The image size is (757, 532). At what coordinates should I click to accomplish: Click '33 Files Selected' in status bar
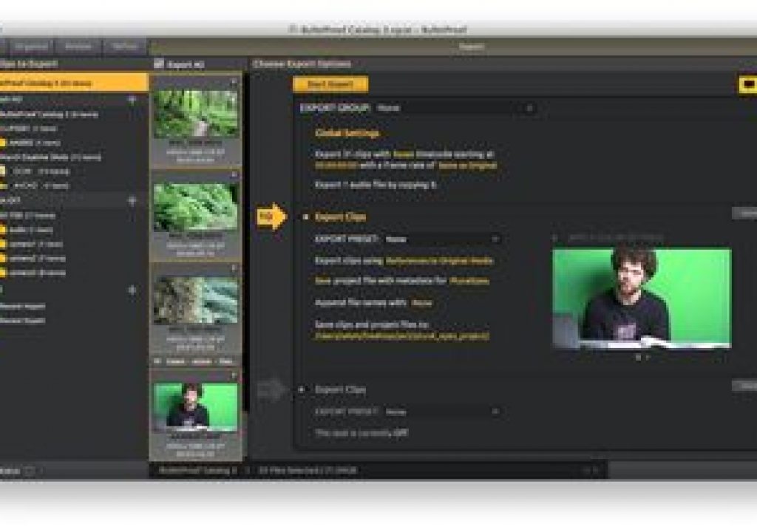308,470
